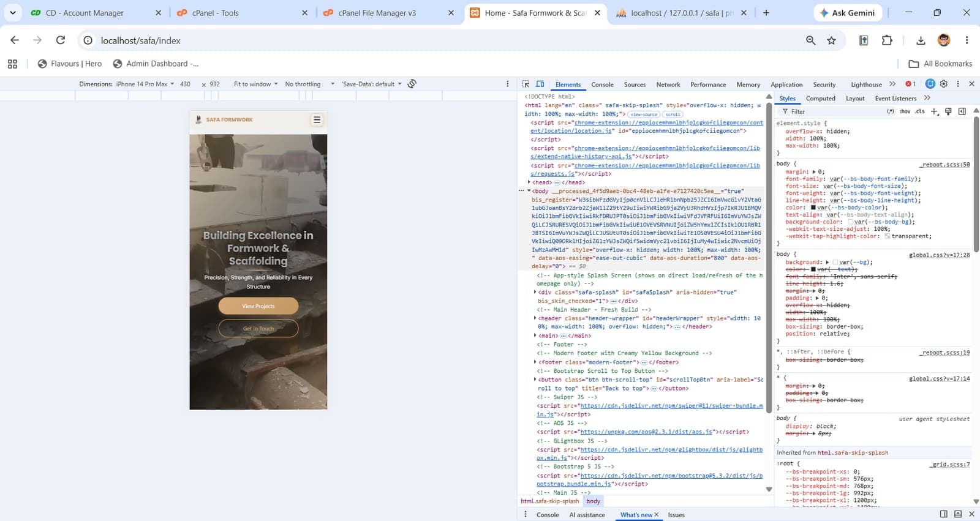980x521 pixels.
Task: Click the Get in Touch button
Action: 258,329
